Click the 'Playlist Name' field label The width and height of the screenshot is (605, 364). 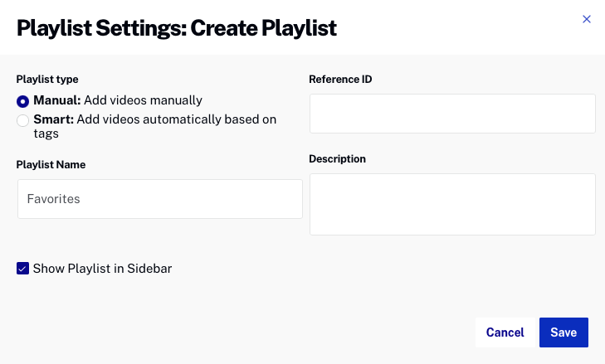[x=51, y=164]
